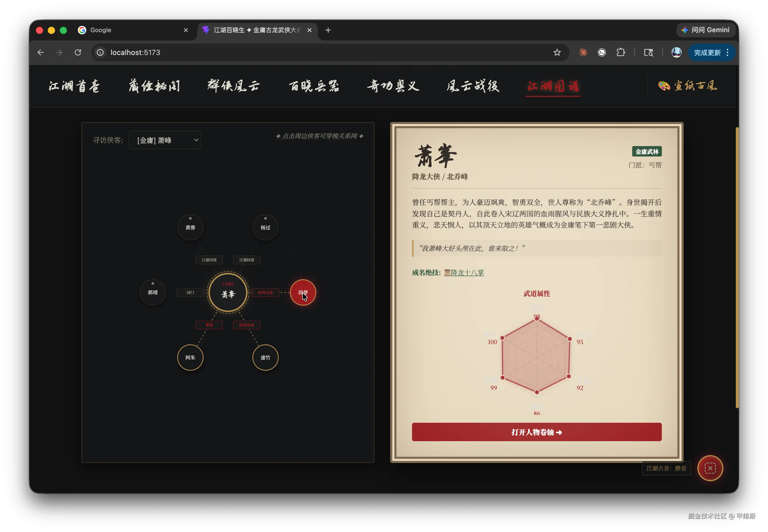Open the tab search media icon
Image resolution: width=768 pixels, height=532 pixels.
tap(648, 52)
